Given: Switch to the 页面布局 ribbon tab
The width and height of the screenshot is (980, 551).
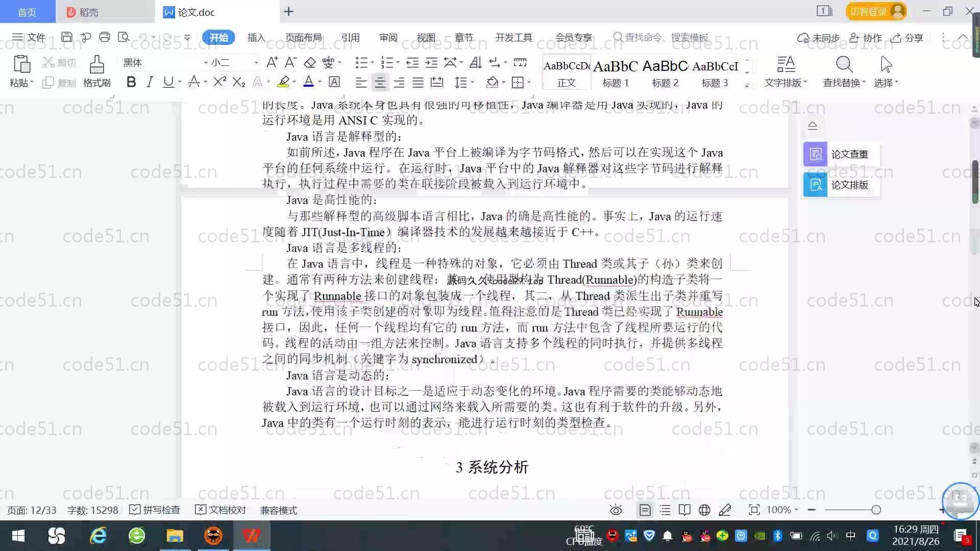Looking at the screenshot, I should 303,37.
